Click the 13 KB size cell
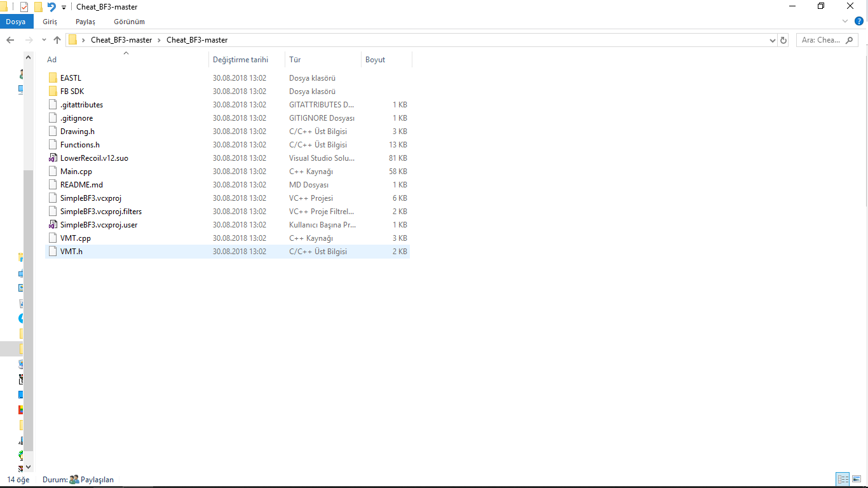 398,145
